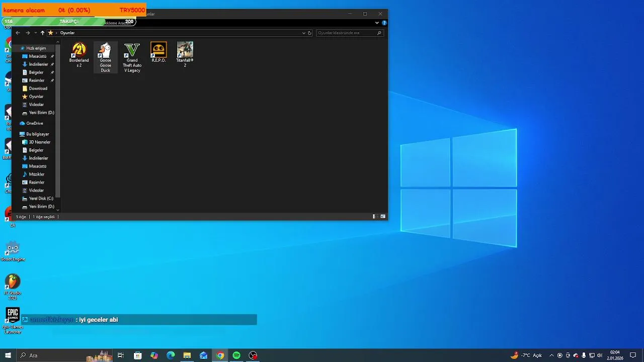Open pinned Masaüstü under Hızlı erişim
Viewport: 644px width, 362px height.
tap(37, 56)
